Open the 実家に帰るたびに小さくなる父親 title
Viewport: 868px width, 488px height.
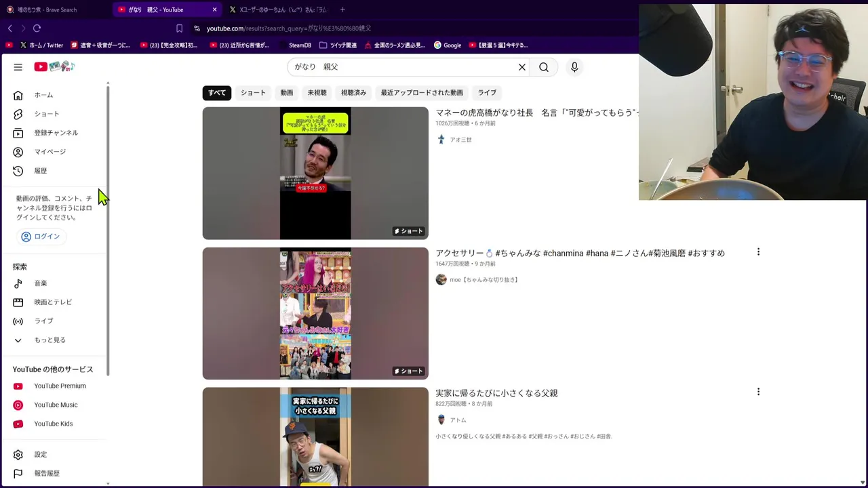point(496,393)
